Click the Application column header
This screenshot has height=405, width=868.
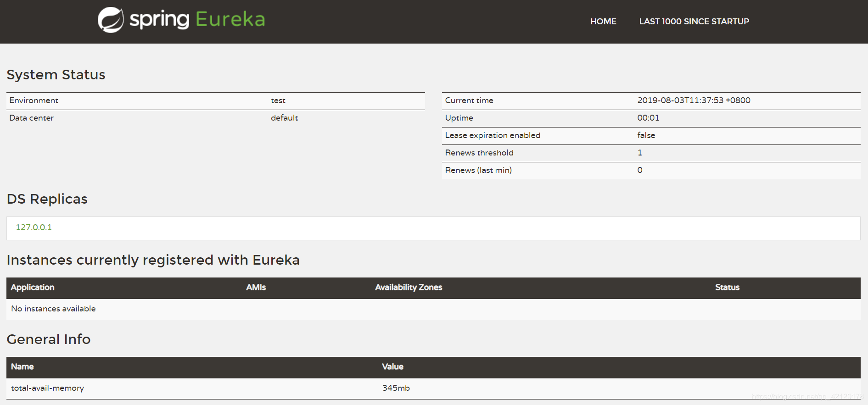33,288
